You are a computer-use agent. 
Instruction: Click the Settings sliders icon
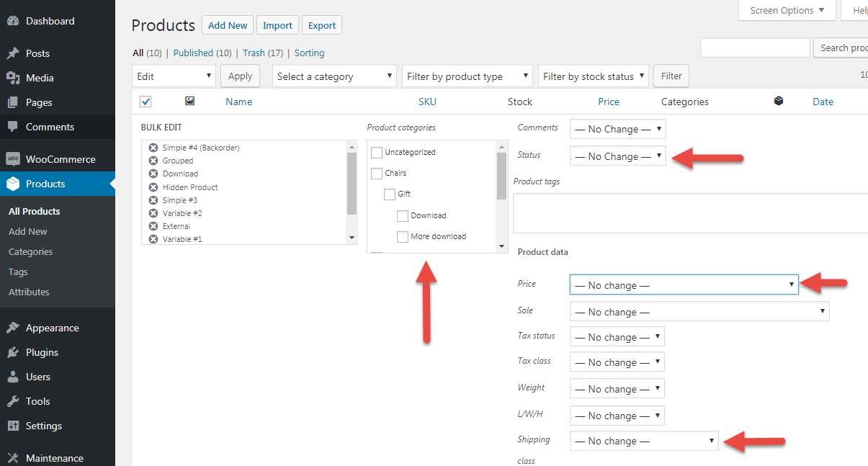[13, 426]
